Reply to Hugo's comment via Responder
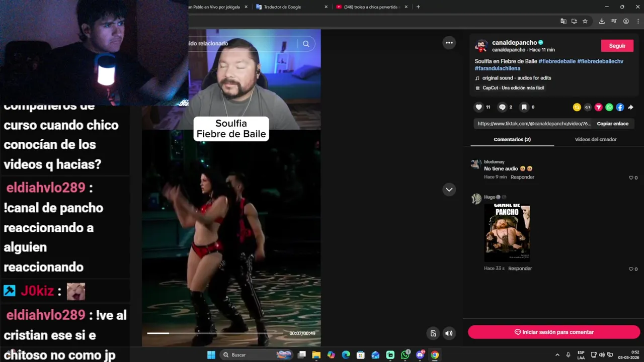This screenshot has height=362, width=644. pos(520,268)
